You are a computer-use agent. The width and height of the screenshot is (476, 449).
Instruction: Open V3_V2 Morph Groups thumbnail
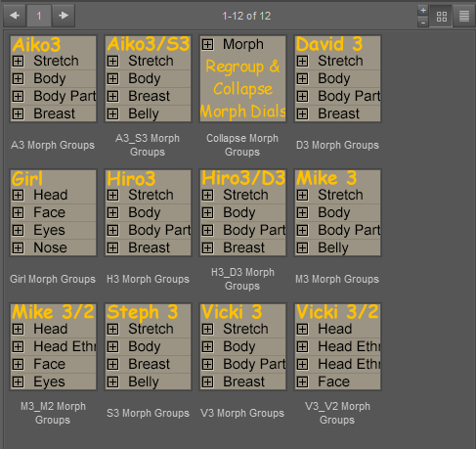[337, 346]
